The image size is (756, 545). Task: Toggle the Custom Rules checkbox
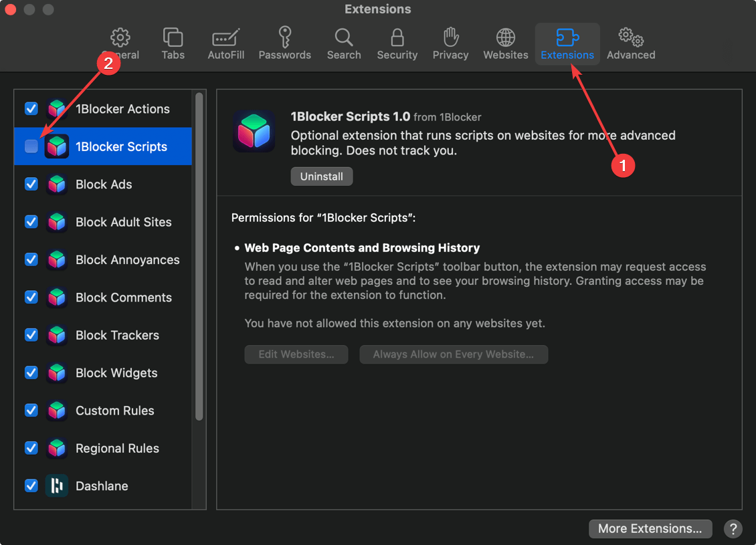31,411
